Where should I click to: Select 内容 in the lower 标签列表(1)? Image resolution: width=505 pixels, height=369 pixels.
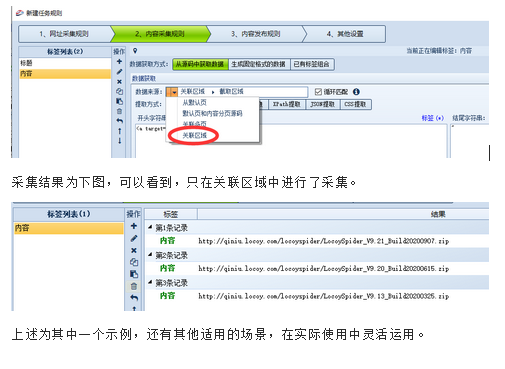click(x=69, y=228)
